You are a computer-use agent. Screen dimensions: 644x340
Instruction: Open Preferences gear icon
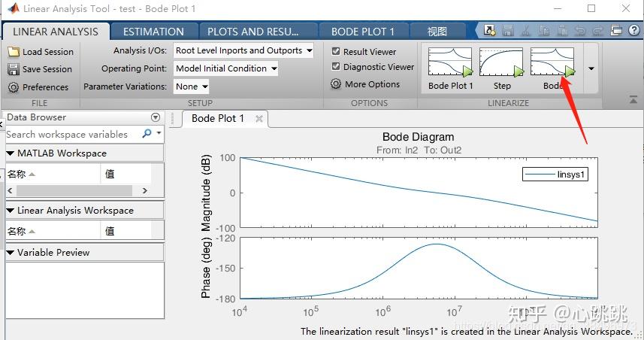[x=14, y=87]
